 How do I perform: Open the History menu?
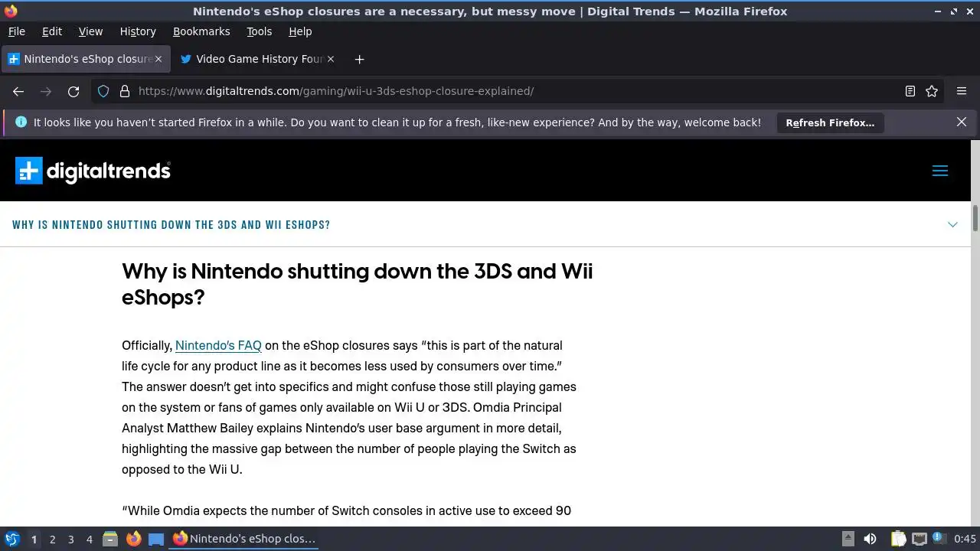[138, 31]
